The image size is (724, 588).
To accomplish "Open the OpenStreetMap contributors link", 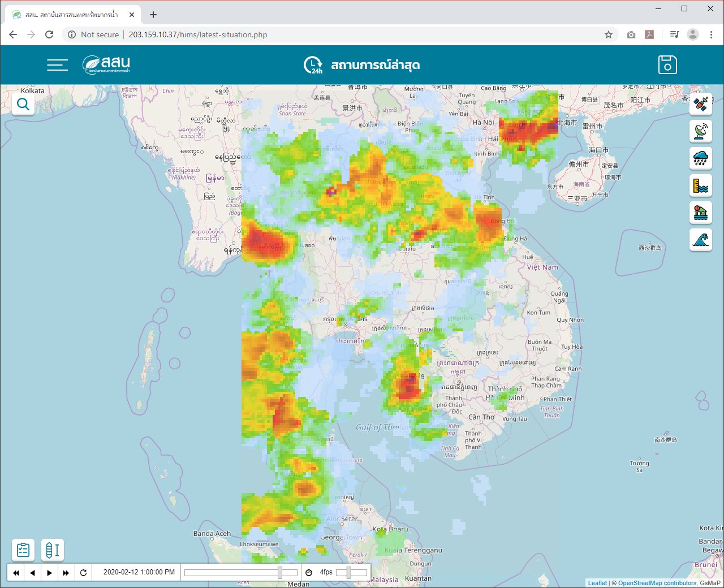I will click(x=657, y=583).
